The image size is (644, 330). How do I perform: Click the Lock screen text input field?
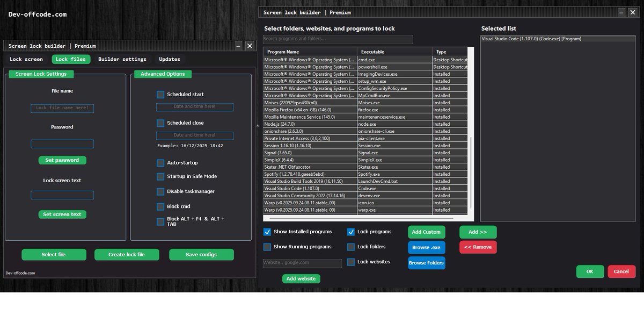point(62,195)
